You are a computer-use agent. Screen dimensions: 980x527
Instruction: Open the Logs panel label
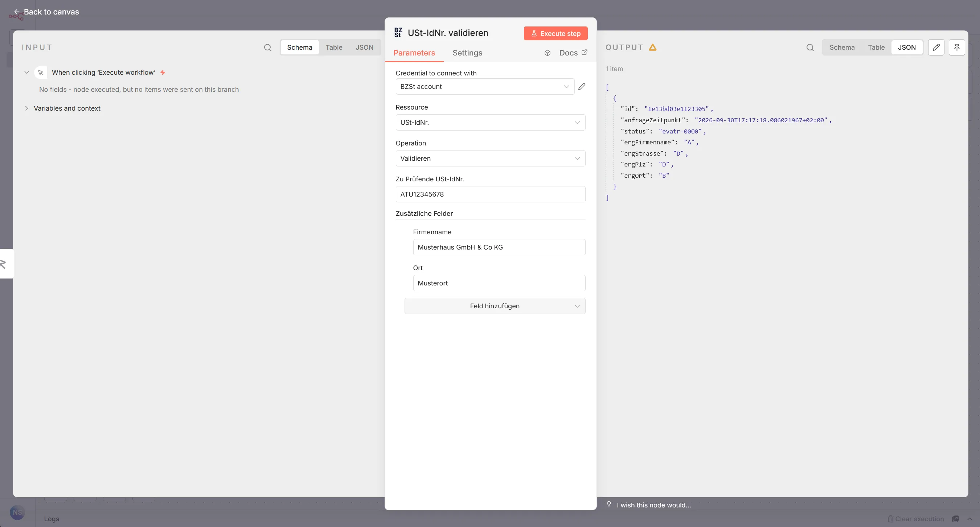[52, 519]
